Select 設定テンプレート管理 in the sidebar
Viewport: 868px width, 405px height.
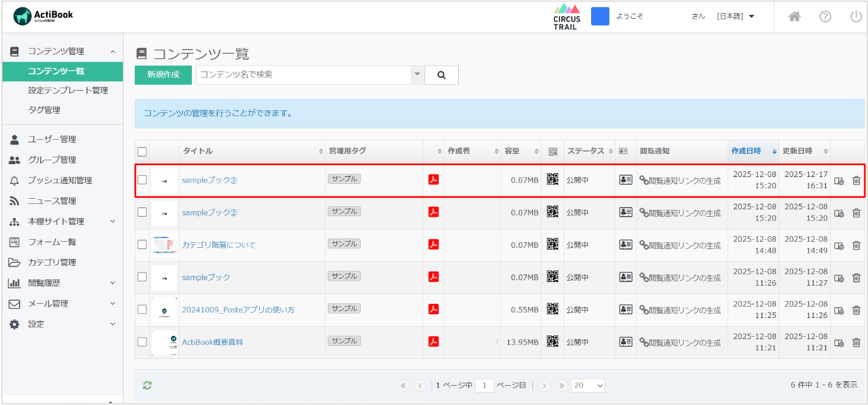[68, 90]
